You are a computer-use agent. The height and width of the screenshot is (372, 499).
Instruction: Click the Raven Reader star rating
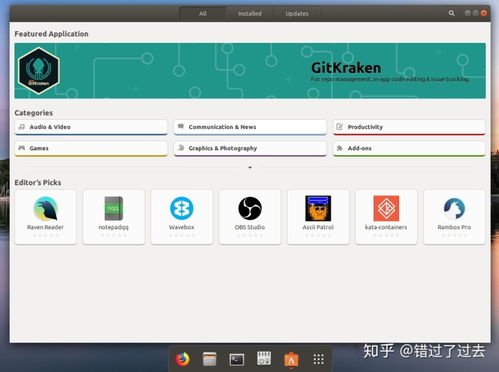[x=45, y=235]
